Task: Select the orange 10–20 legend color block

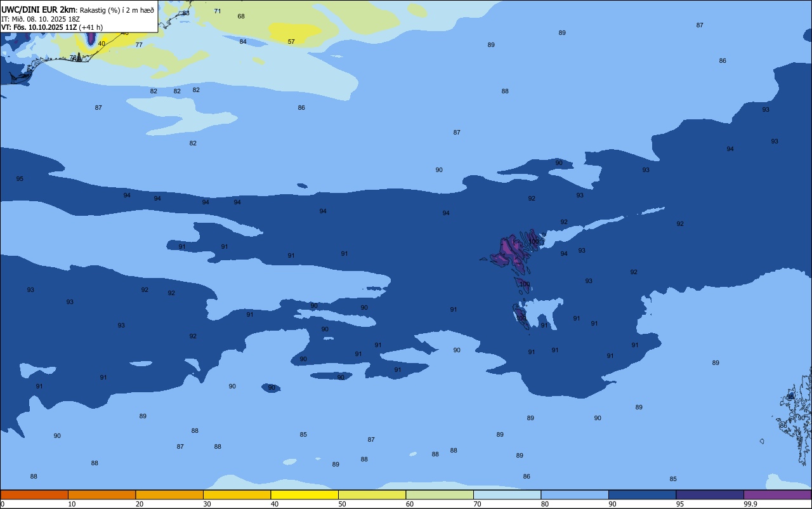Action: 101,494
